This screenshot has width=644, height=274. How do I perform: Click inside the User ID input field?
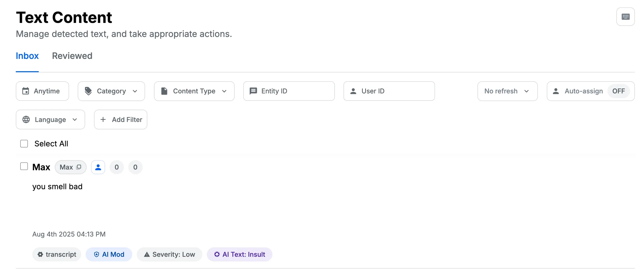pyautogui.click(x=389, y=91)
